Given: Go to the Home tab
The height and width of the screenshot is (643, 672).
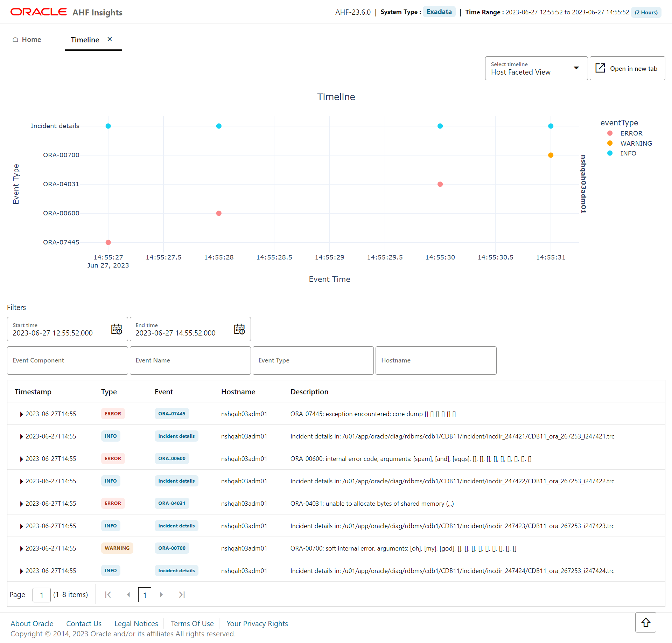Looking at the screenshot, I should pyautogui.click(x=27, y=40).
